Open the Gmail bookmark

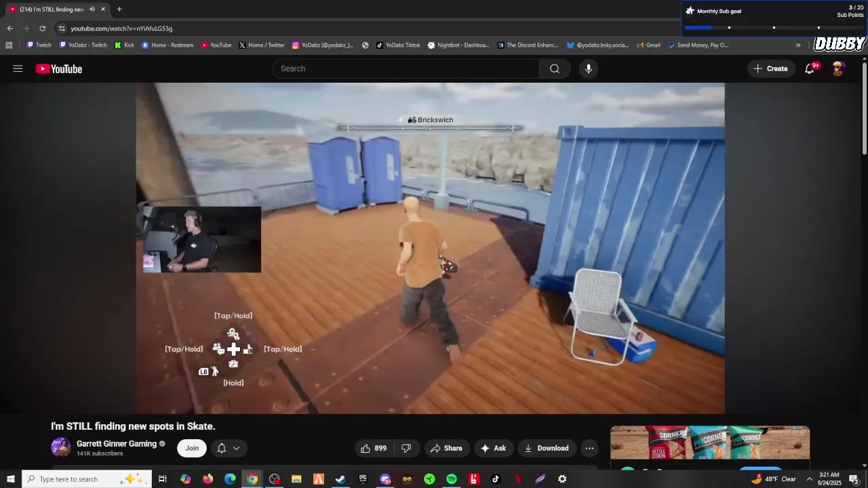[x=648, y=45]
